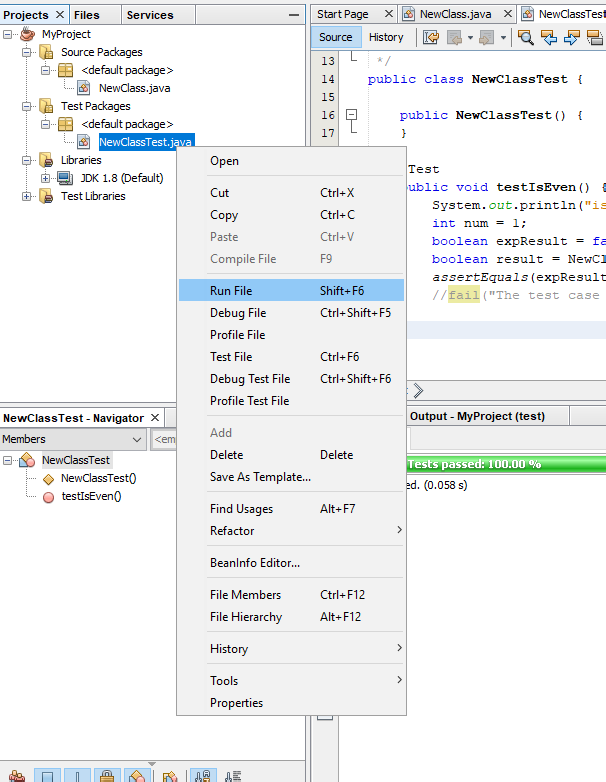Open the Refactor submenu
The height and width of the screenshot is (782, 606).
point(291,531)
